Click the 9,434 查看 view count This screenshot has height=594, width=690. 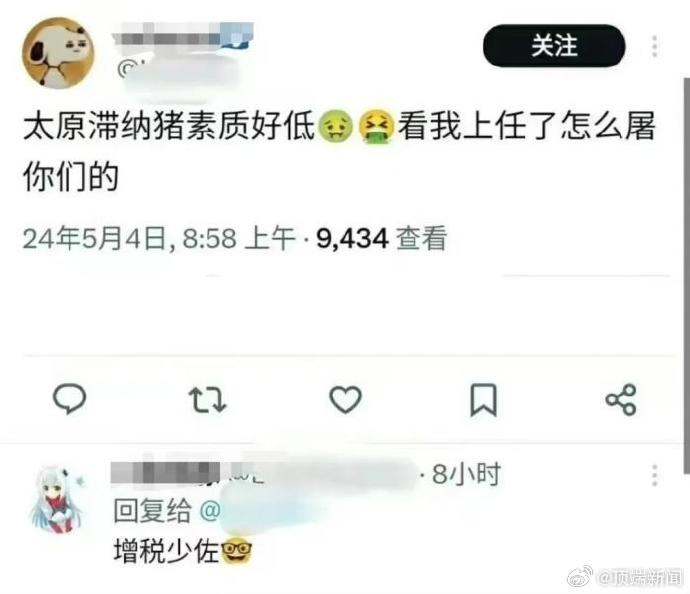(x=382, y=238)
